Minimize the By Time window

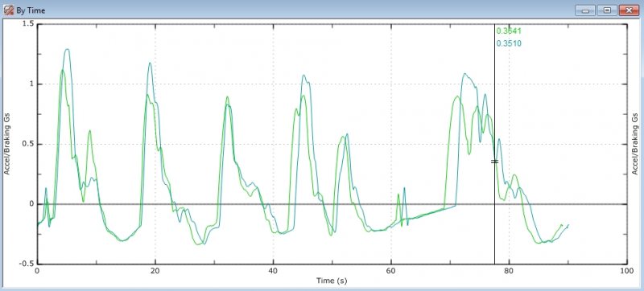(x=585, y=10)
